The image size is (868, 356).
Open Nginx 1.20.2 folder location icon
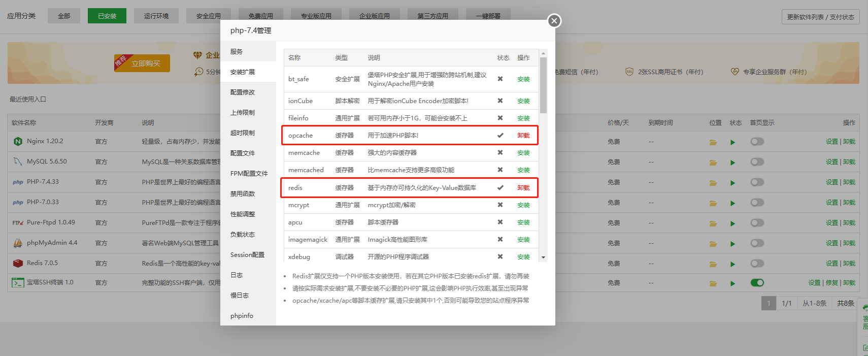[713, 142]
